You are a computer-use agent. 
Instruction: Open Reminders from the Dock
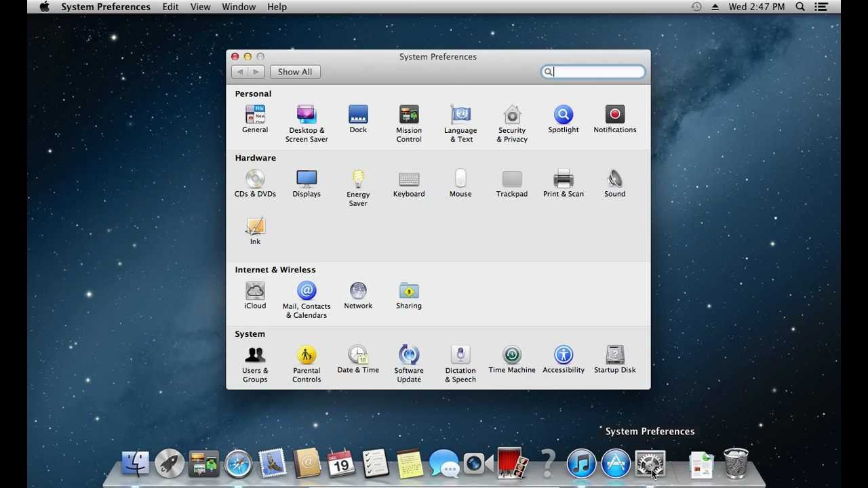point(375,464)
